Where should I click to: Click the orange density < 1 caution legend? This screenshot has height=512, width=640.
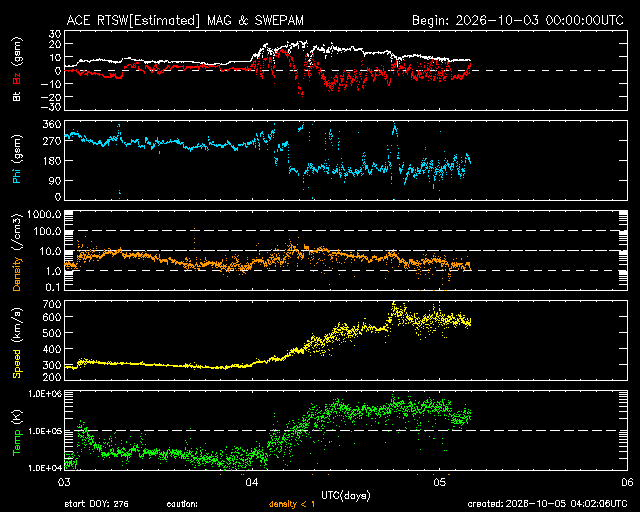291,504
